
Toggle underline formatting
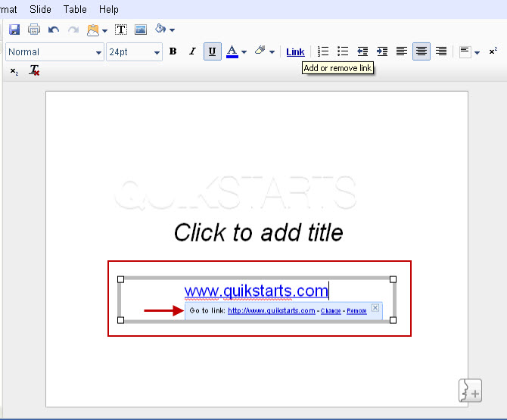(213, 51)
